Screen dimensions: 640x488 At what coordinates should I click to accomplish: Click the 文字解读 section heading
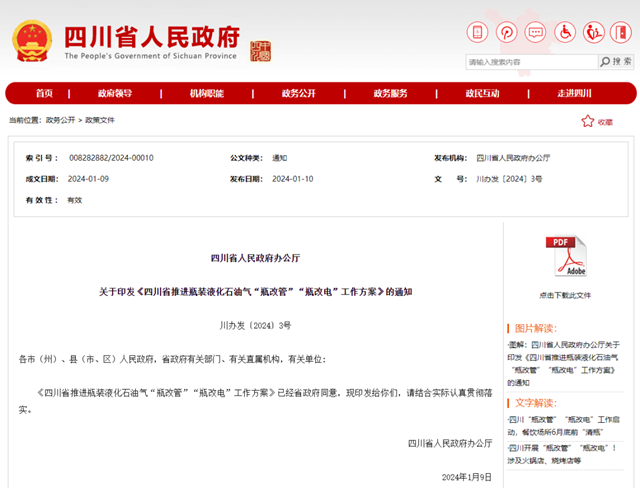click(536, 403)
